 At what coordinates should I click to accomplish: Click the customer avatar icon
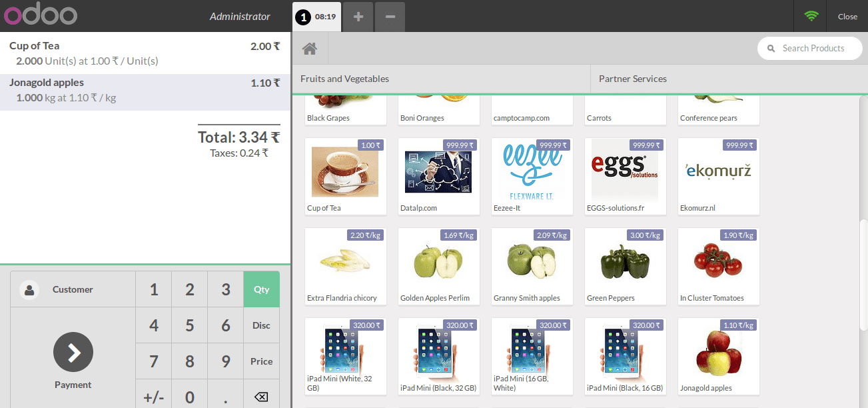[x=29, y=289]
